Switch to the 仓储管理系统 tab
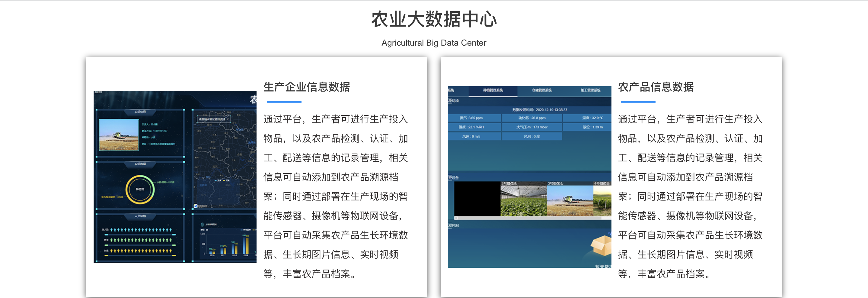Screen dimensions: 868x298 541,90
